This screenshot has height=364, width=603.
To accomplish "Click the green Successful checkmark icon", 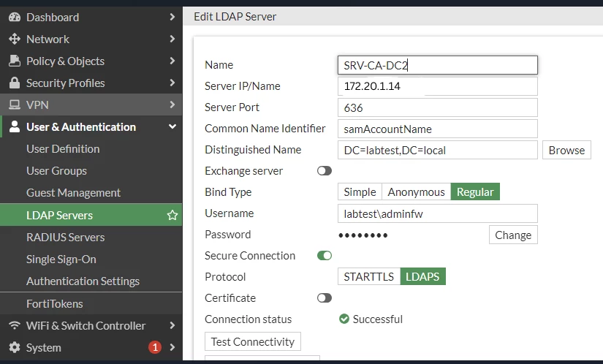I will (344, 319).
